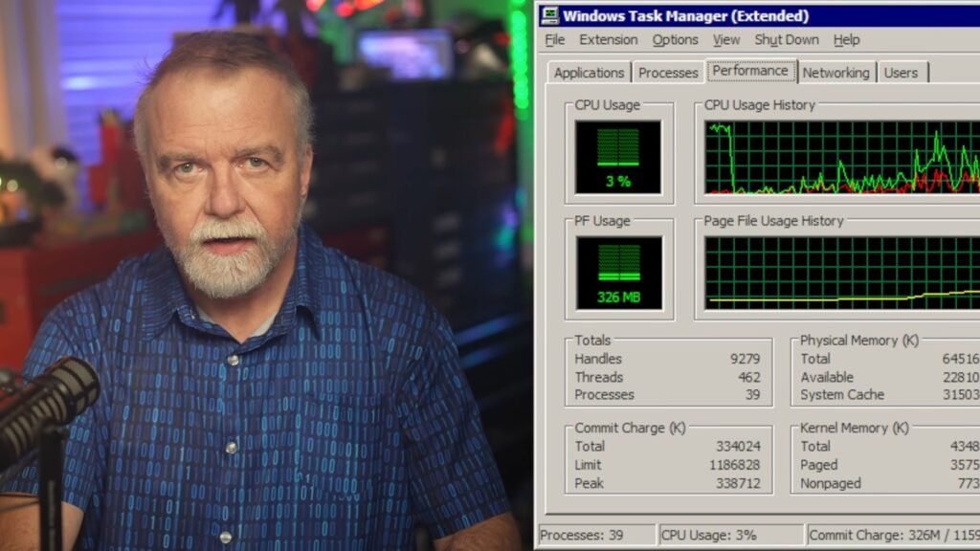This screenshot has height=551, width=980.
Task: Switch to the Applications tab
Action: pyautogui.click(x=589, y=73)
